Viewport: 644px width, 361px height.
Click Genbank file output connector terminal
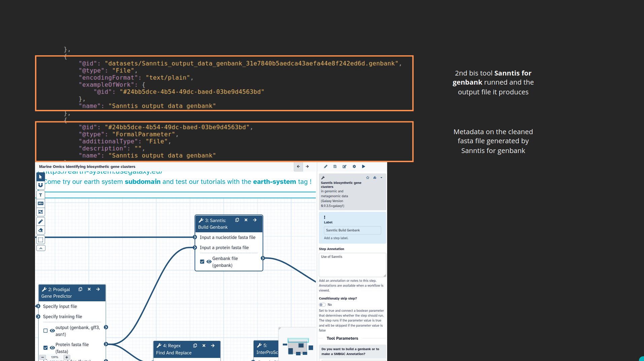(x=263, y=258)
